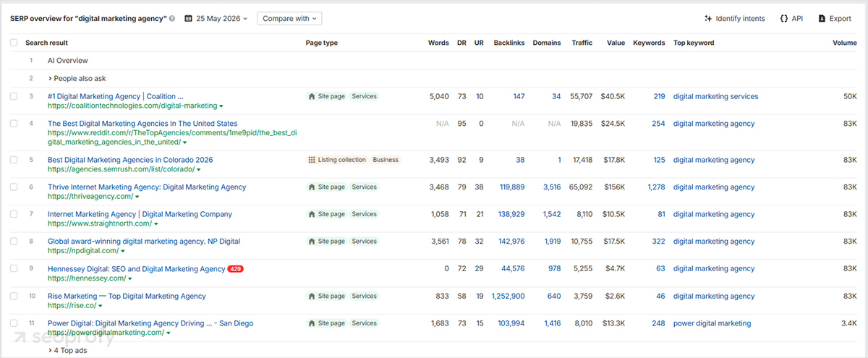Screen dimensions: 868x358
Task: Toggle the select-all checkbox in table header
Action: [x=14, y=43]
